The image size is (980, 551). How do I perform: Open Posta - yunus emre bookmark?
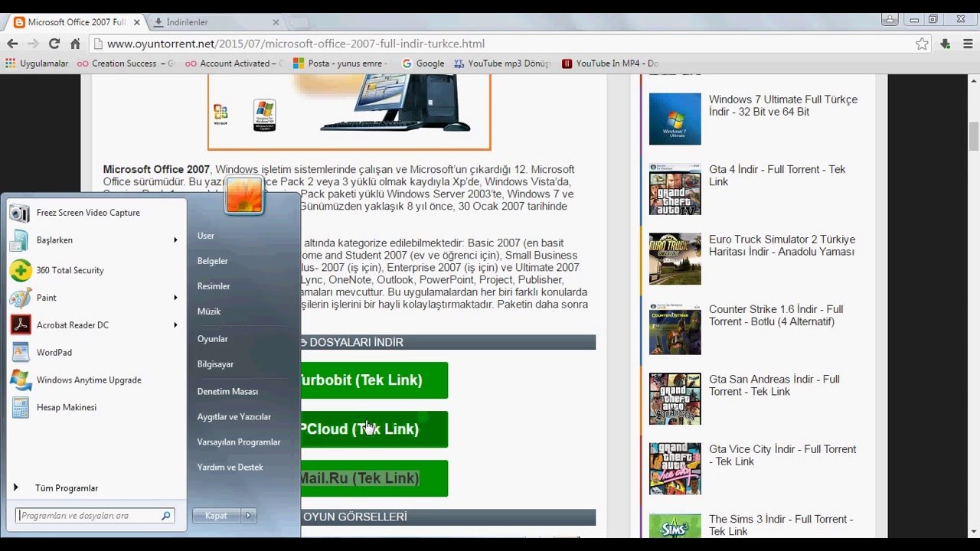[x=340, y=64]
